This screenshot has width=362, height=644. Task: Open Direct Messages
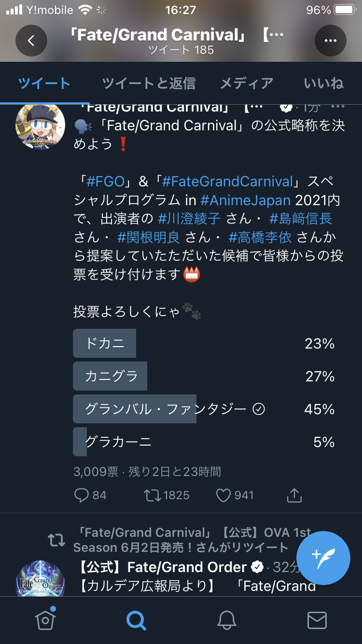coord(317,620)
